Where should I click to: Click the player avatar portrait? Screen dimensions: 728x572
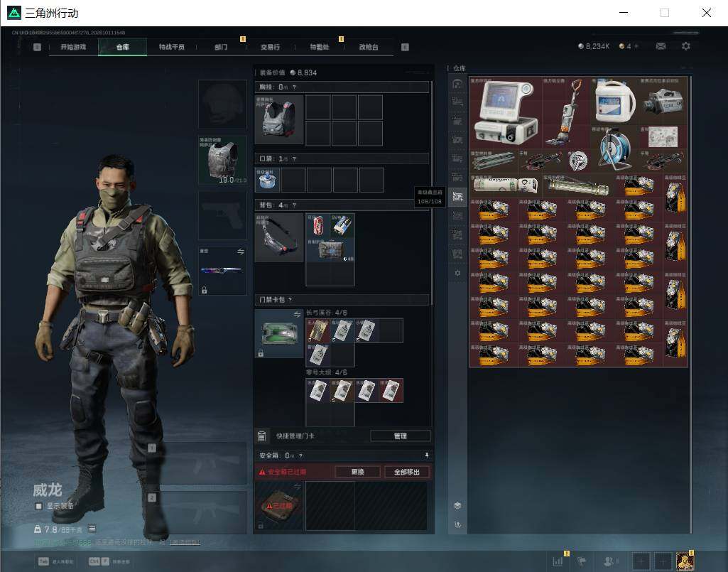click(x=685, y=561)
